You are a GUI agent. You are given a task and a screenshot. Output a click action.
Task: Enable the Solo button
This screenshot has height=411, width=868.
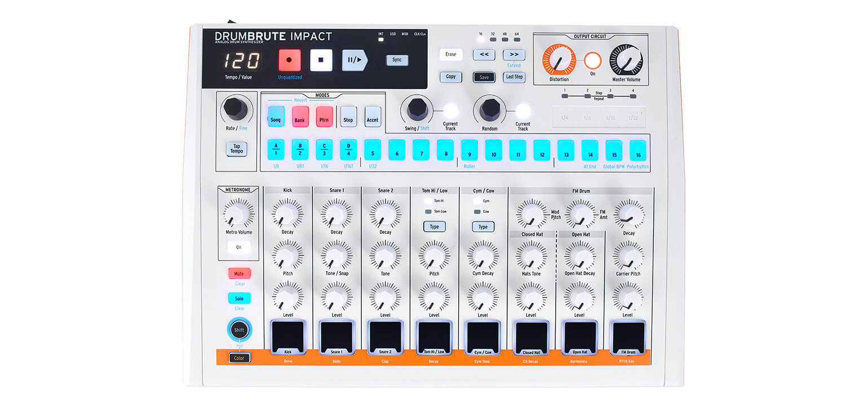(239, 298)
